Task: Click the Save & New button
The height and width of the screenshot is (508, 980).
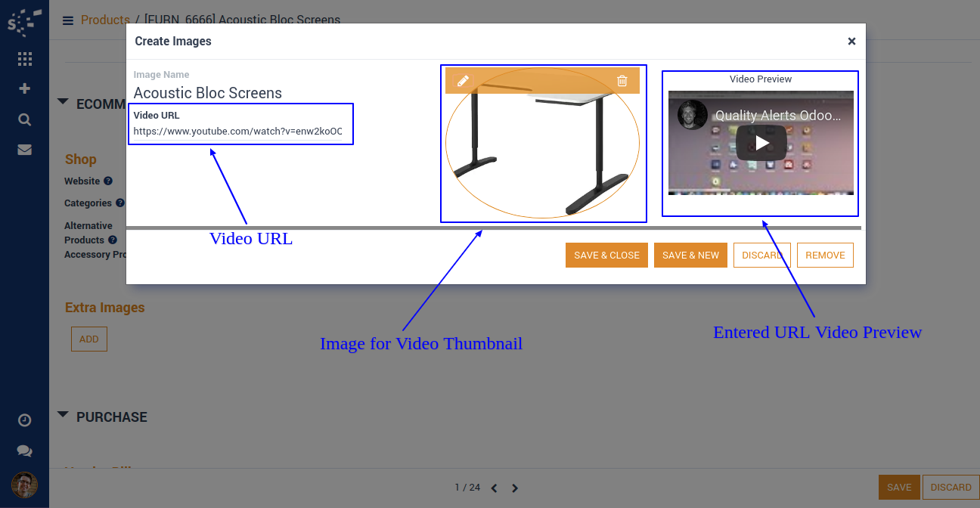Action: (x=690, y=256)
